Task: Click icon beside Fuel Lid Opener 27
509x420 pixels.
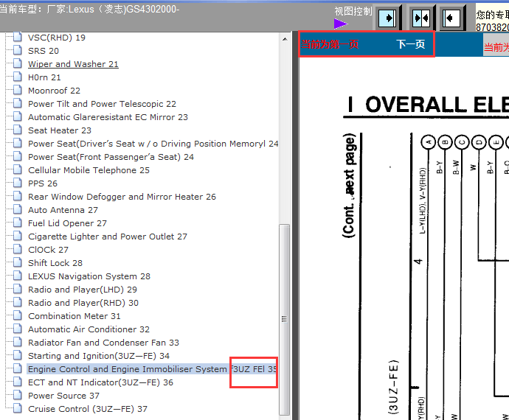Action: pos(18,223)
